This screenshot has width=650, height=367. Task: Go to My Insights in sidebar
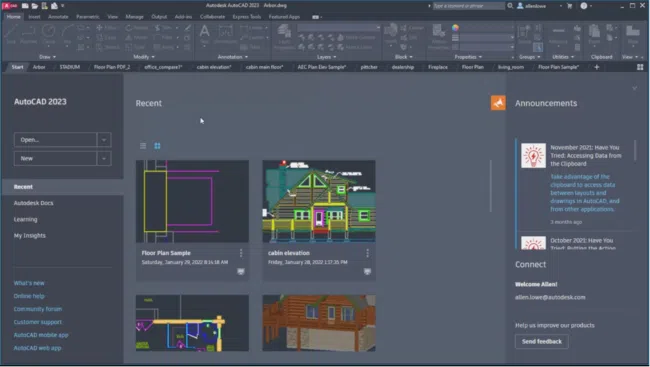coord(30,236)
